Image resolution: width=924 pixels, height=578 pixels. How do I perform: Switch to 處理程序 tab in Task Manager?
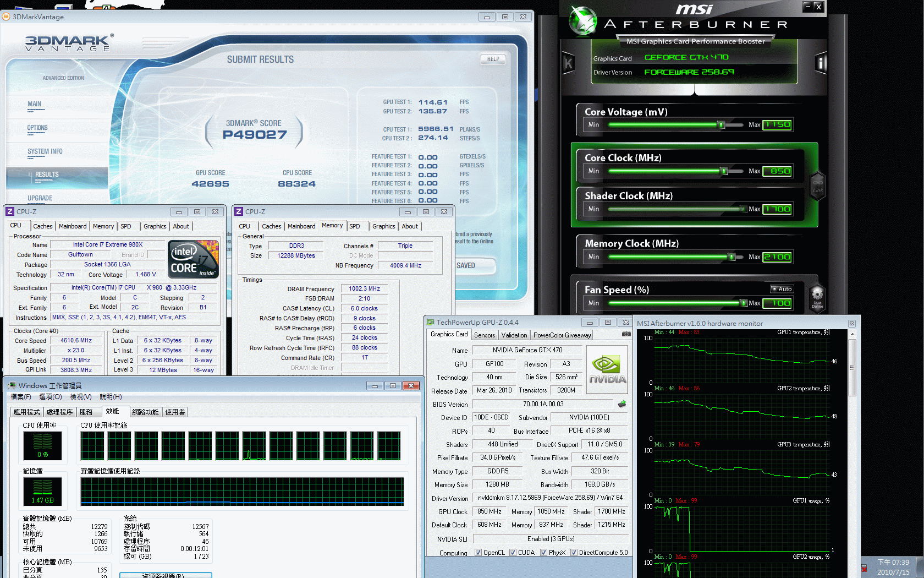click(x=59, y=412)
